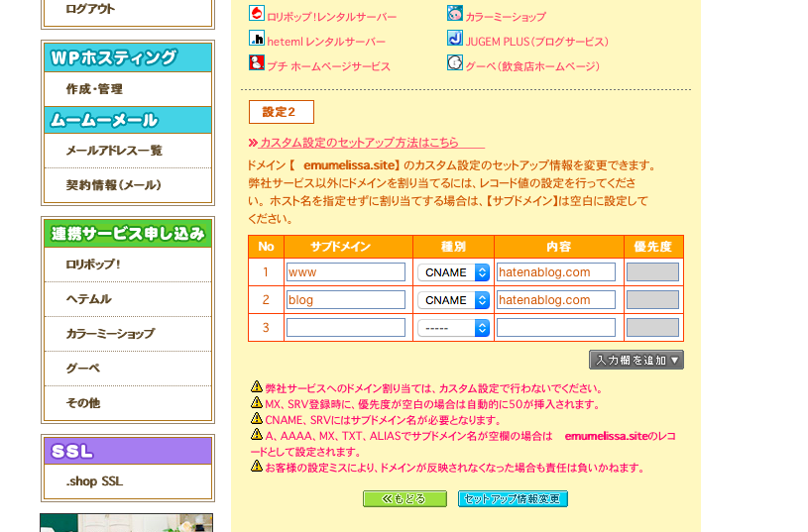Focus the empty content field in row 3
The image size is (808, 532).
tap(556, 328)
